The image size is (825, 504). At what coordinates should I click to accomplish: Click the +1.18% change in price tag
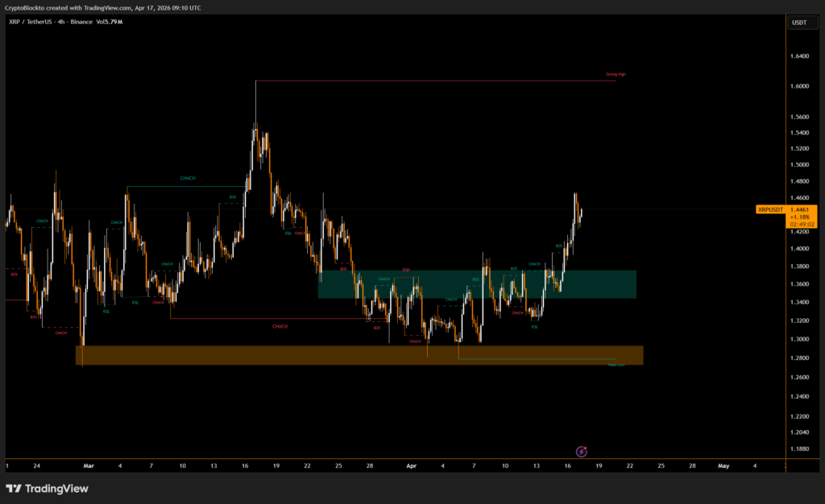[x=800, y=217]
